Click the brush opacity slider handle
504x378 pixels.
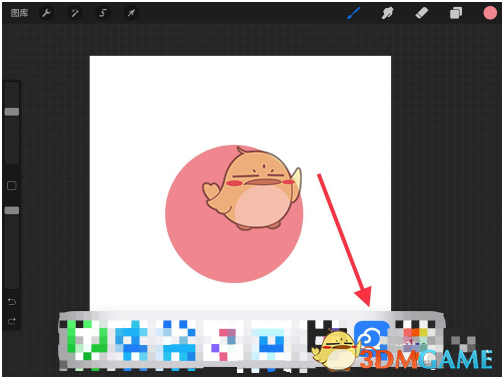pyautogui.click(x=12, y=210)
